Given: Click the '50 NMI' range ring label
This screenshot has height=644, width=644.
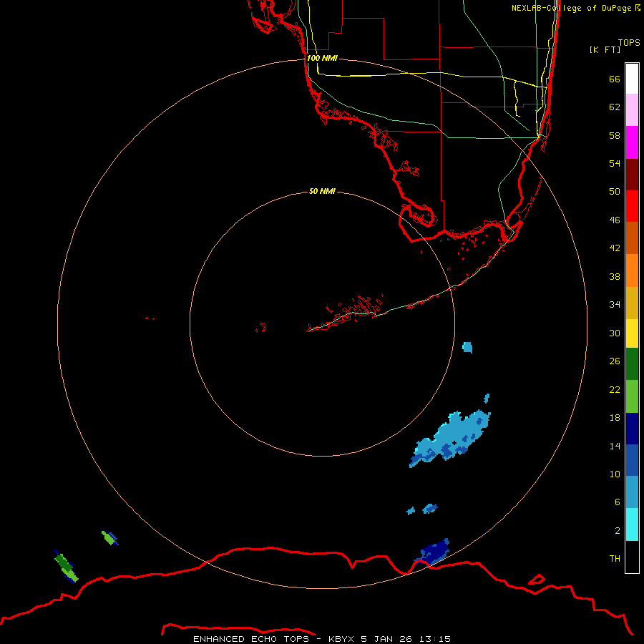Looking at the screenshot, I should (322, 191).
